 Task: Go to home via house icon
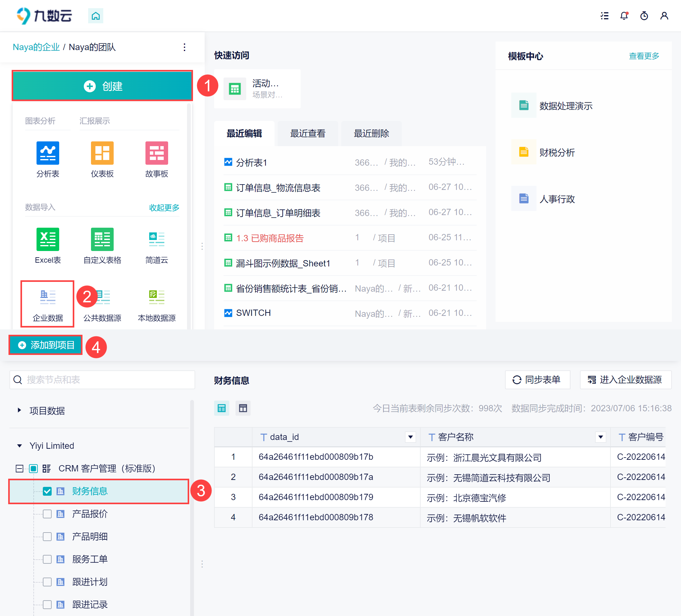tap(96, 16)
